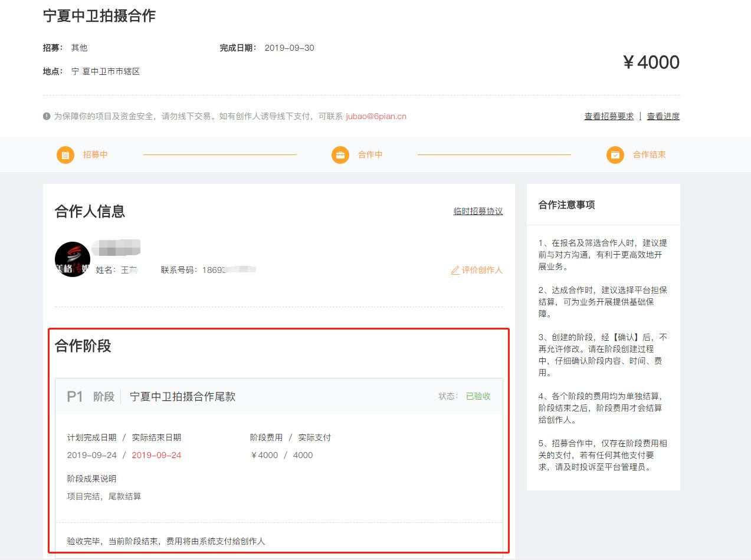Click the 招募中 stage document icon
Screen dimensions: 751x560
coord(65,154)
